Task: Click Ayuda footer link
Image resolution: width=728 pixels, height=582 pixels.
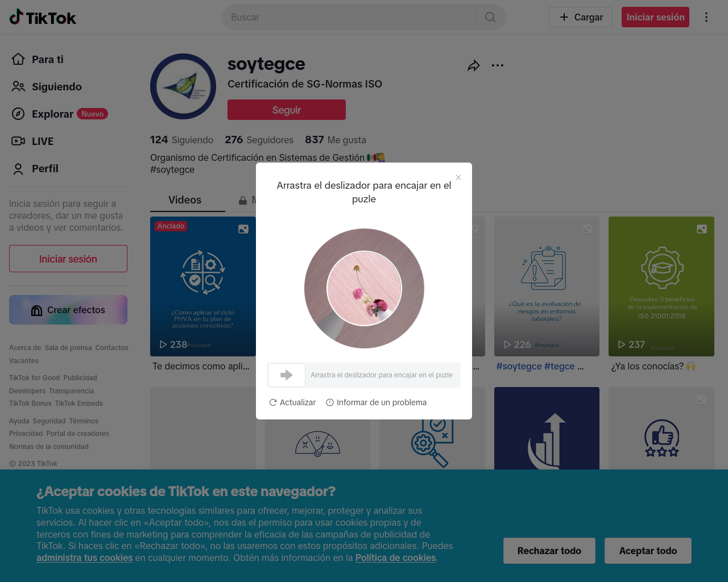Action: (x=19, y=421)
